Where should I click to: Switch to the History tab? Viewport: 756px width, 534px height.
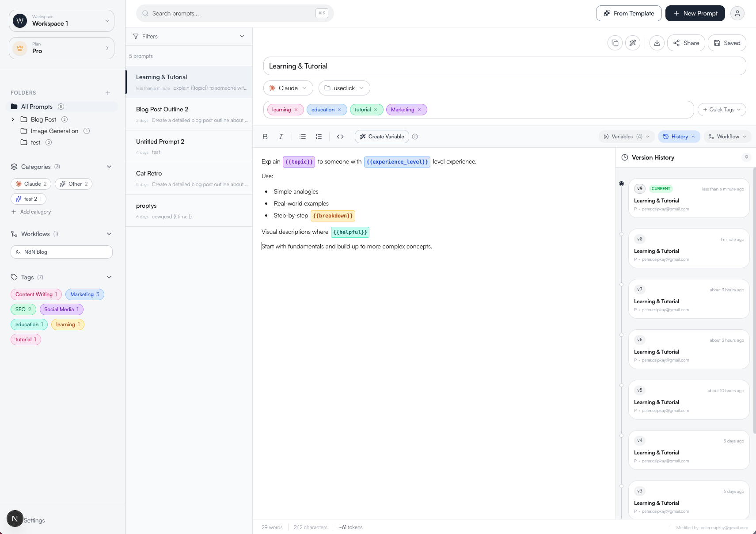[x=679, y=137]
